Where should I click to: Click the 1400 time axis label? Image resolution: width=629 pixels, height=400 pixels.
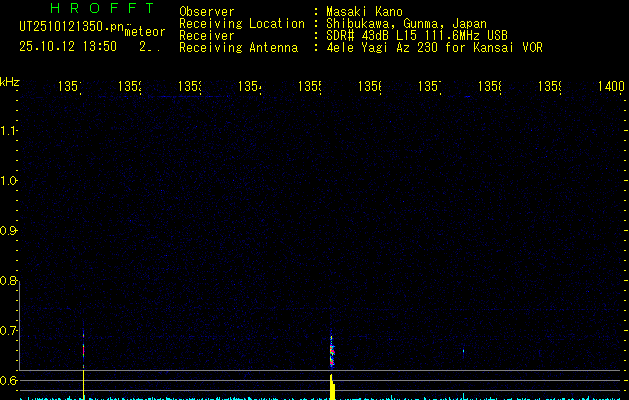click(610, 88)
